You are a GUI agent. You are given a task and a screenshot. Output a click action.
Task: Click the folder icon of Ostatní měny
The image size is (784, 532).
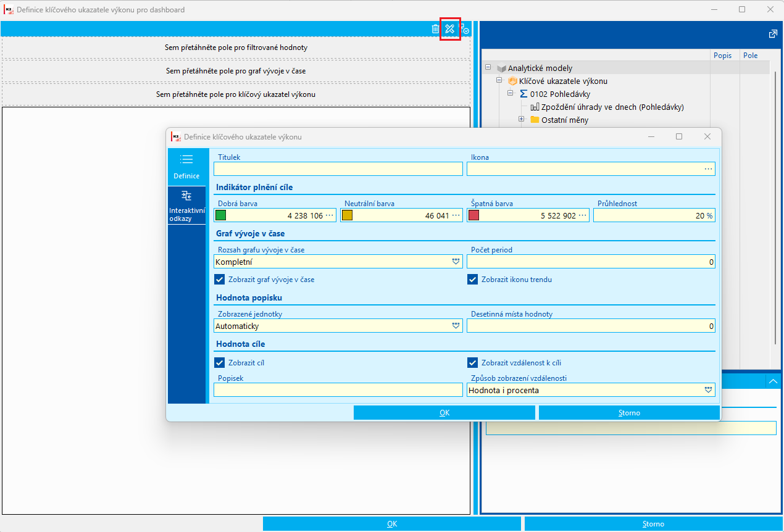coord(535,120)
